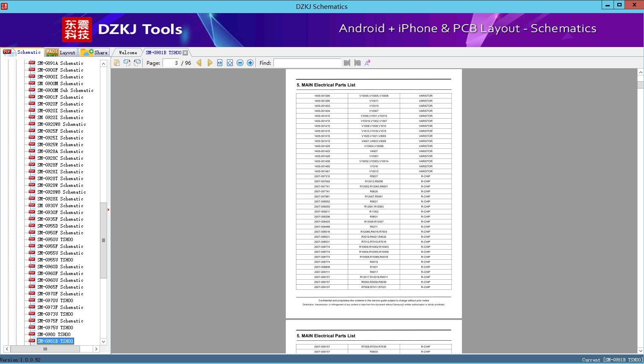Click part number 1405-001395 V10011 row
This screenshot has height=364, width=644.
pyautogui.click(x=374, y=101)
